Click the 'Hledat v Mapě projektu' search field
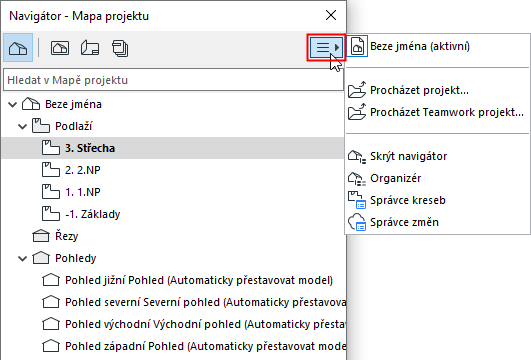This screenshot has height=360, width=531. (173, 80)
